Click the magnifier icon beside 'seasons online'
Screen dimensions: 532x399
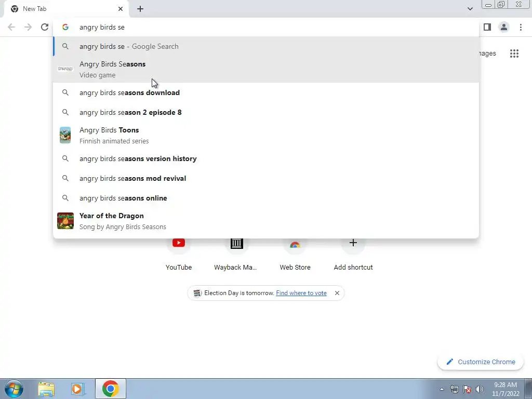click(x=65, y=198)
